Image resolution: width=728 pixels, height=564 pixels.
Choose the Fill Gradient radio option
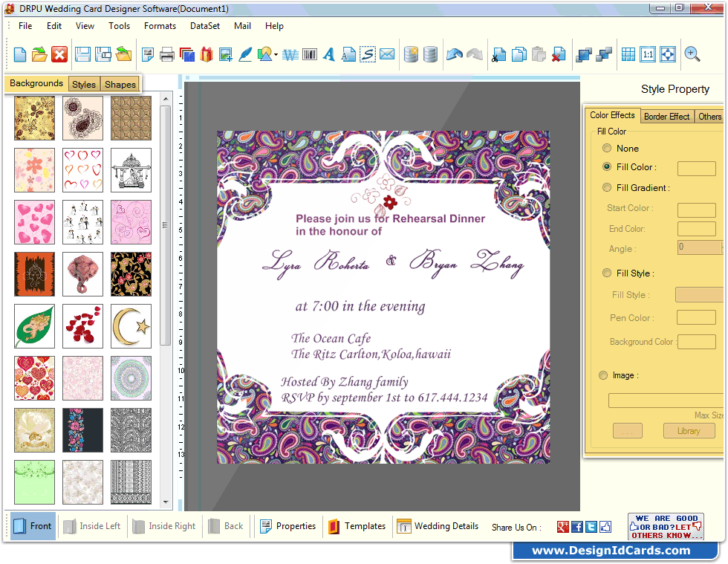pyautogui.click(x=607, y=188)
